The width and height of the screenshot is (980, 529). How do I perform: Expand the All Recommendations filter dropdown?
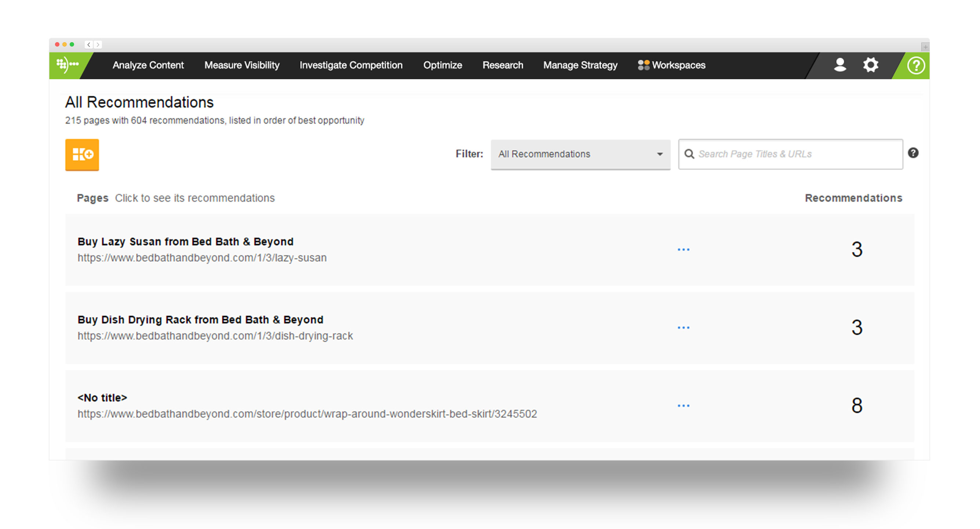[x=580, y=154]
